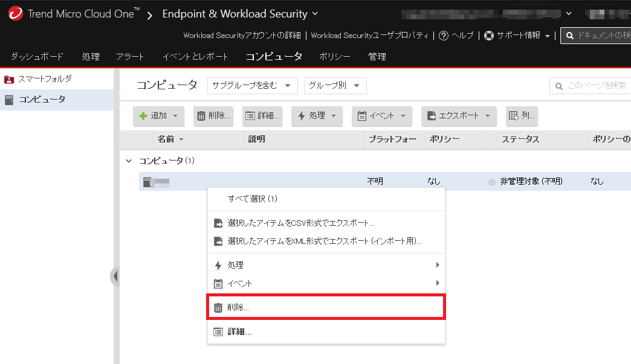Open the 処理 toolbar dropdown

[317, 116]
